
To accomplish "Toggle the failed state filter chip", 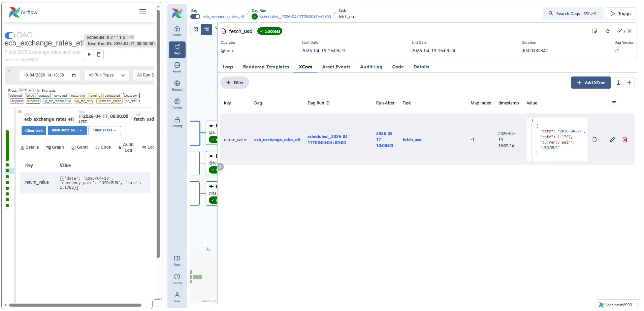I will pos(30,96).
